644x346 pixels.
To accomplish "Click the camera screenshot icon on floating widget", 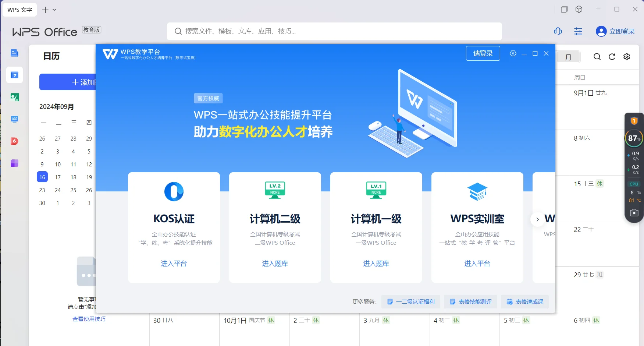I will 634,213.
